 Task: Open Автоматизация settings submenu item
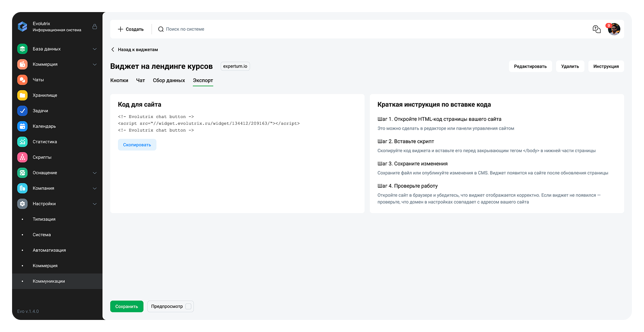click(57, 250)
